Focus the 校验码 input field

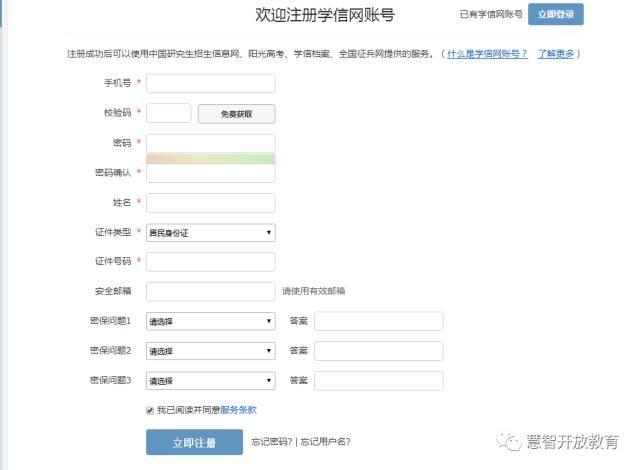(169, 113)
